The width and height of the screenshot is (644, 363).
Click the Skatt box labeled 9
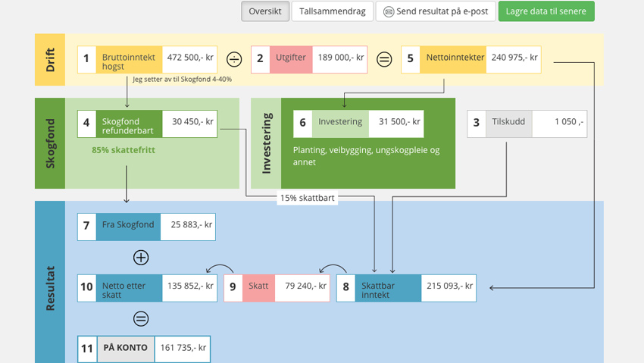tap(258, 287)
